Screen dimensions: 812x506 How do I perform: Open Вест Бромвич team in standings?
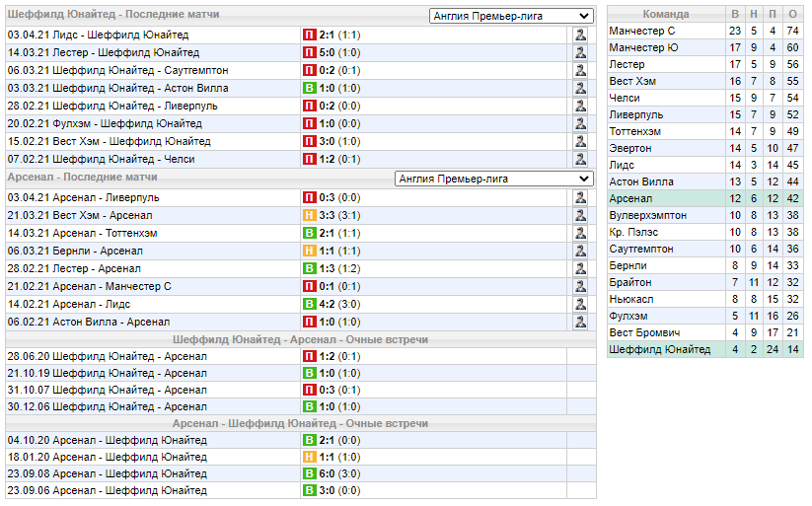[x=644, y=332]
